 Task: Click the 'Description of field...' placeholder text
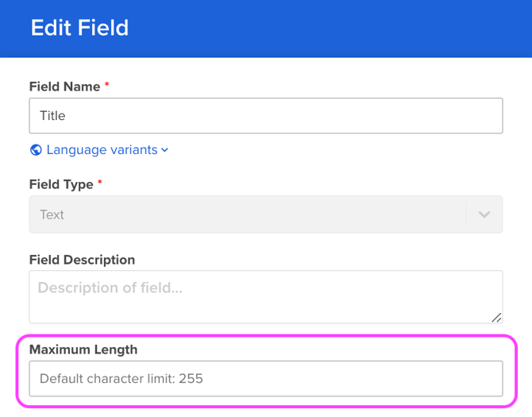(x=110, y=288)
